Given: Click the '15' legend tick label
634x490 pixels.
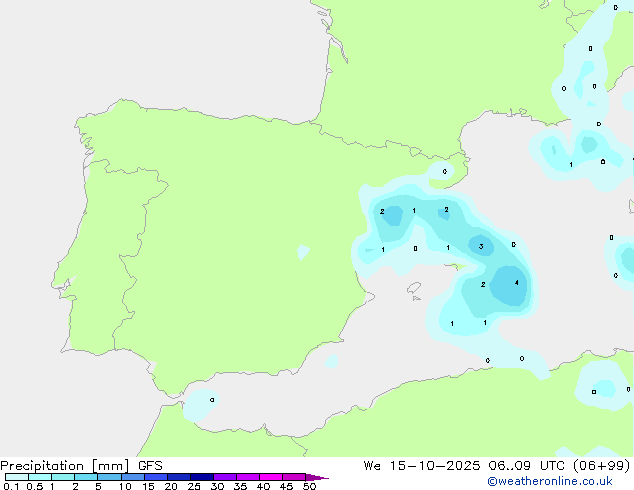Looking at the screenshot, I should [148, 486].
